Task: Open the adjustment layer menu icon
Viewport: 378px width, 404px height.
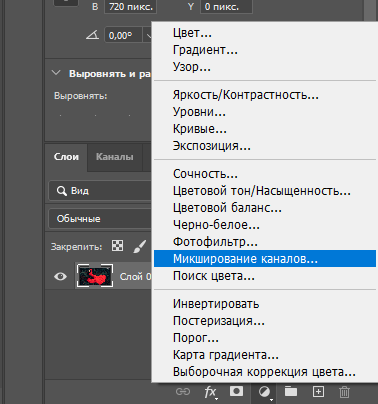Action: (265, 392)
